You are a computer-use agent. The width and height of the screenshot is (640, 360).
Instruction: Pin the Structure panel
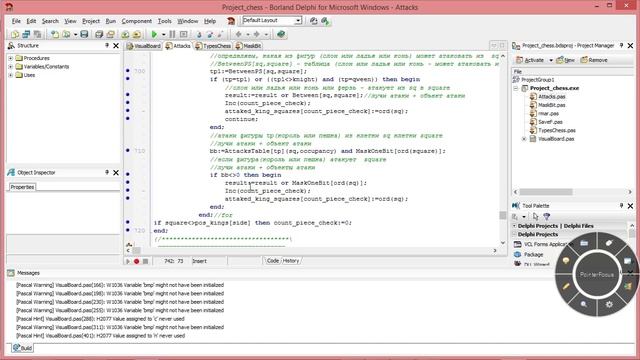107,46
